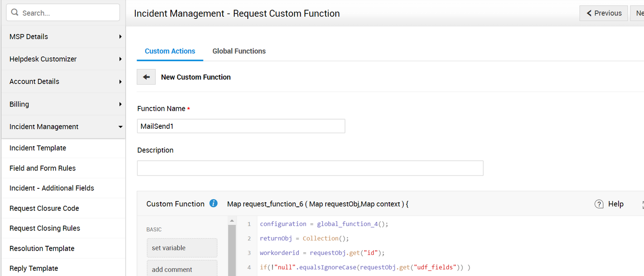The image size is (644, 276).
Task: Click the Function Name input field
Action: pyautogui.click(x=241, y=126)
